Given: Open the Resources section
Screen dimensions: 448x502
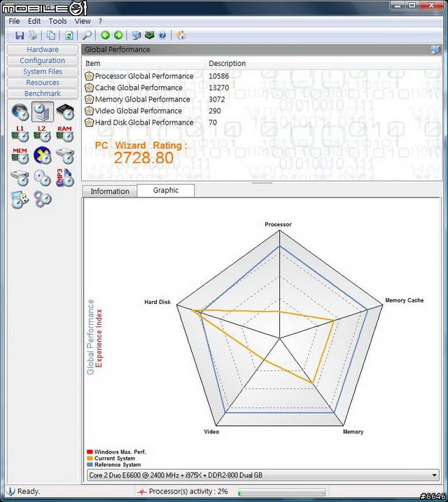Looking at the screenshot, I should 43,83.
